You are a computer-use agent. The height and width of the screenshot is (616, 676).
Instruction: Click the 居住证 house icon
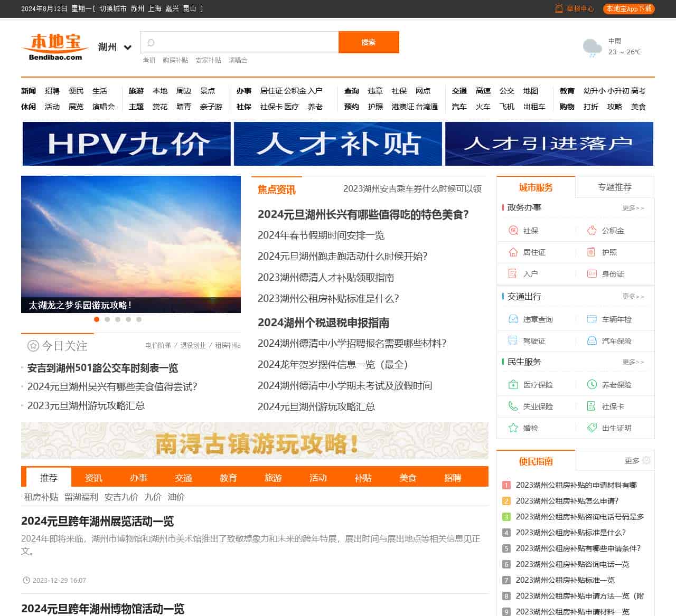click(512, 252)
